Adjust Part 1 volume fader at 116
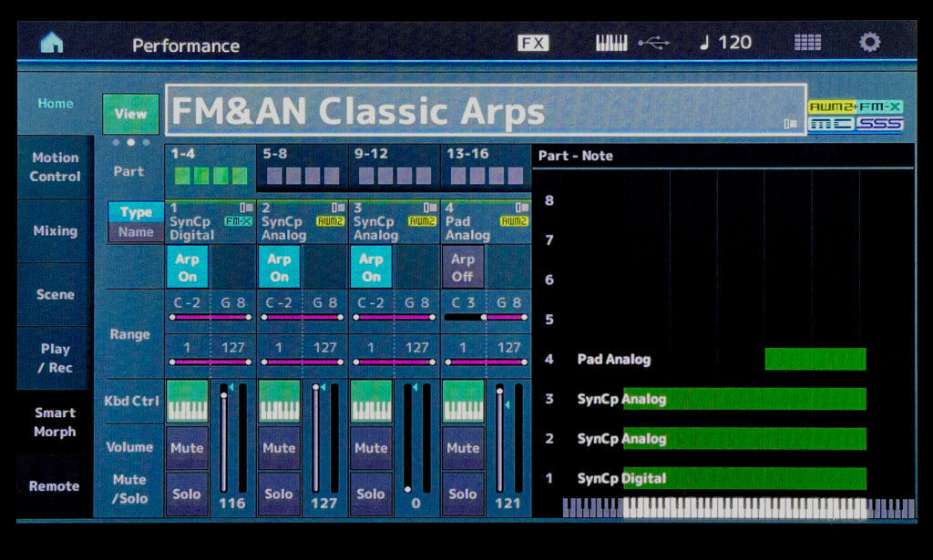Image resolution: width=933 pixels, height=560 pixels. click(x=224, y=439)
